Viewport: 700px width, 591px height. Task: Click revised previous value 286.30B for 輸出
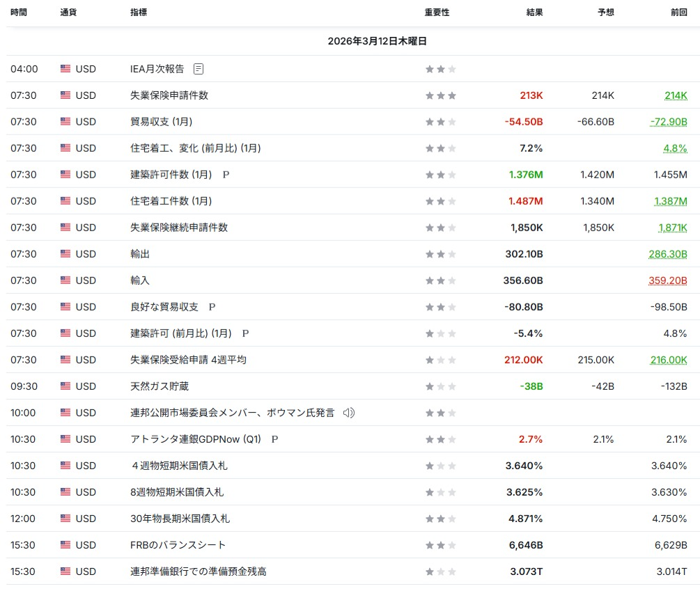pos(667,254)
